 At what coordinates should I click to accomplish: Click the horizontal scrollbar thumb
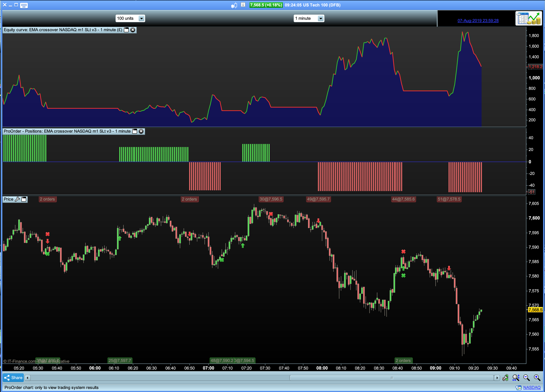tap(392, 378)
